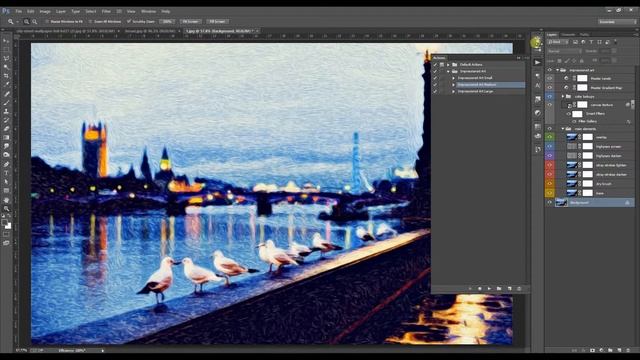
Task: Open the Window menu
Action: pyautogui.click(x=148, y=11)
